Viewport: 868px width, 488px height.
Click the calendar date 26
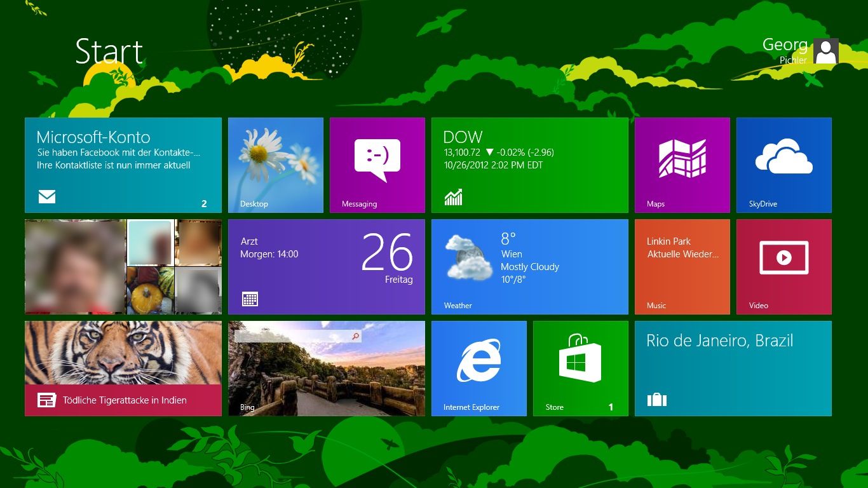tap(387, 252)
